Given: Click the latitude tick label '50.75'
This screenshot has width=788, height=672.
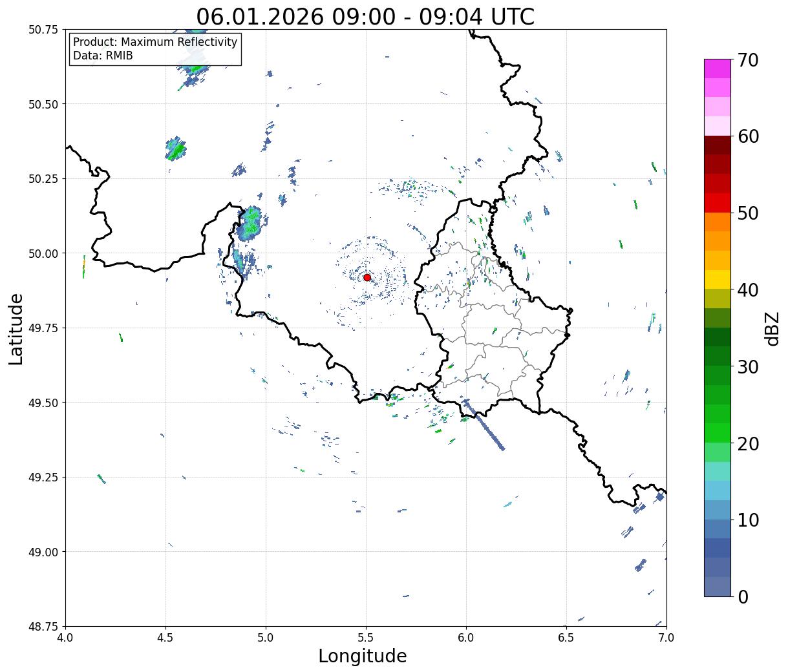Looking at the screenshot, I should (x=43, y=30).
